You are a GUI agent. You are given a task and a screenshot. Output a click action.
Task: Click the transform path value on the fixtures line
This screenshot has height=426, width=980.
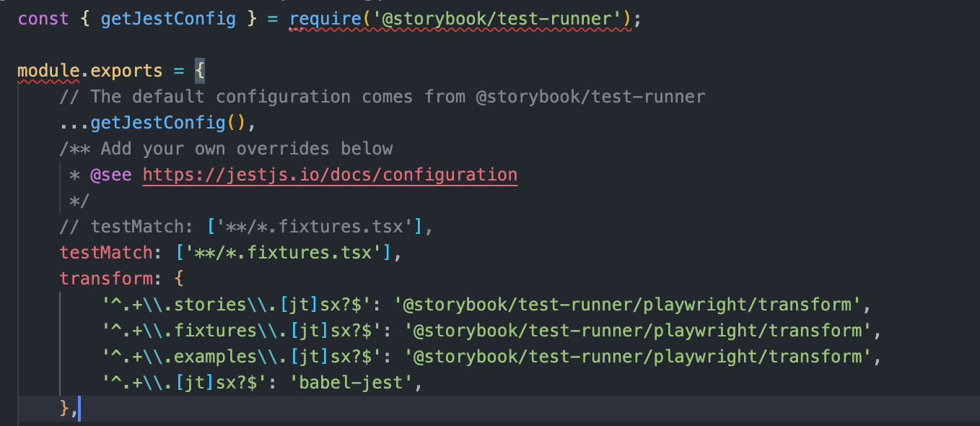click(x=638, y=331)
